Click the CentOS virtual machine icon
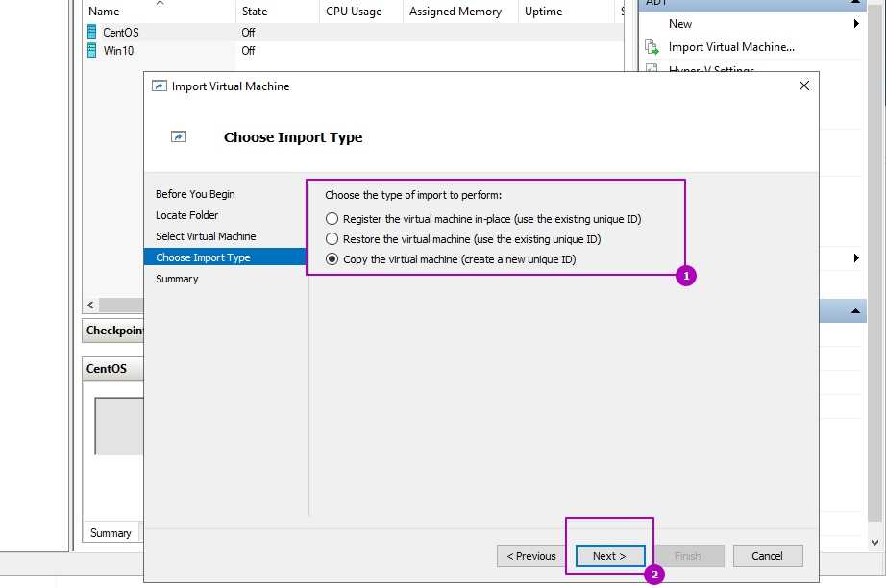 tap(92, 32)
